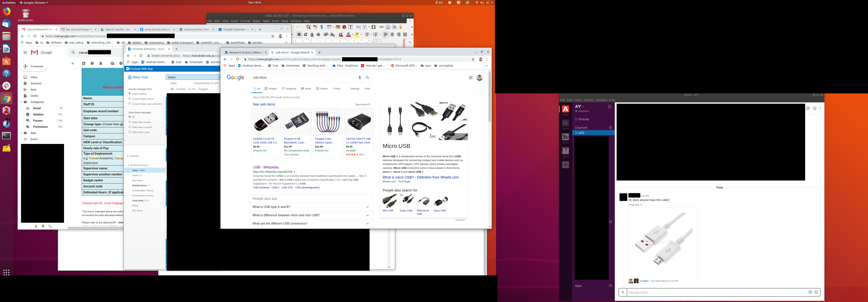Image resolution: width=868 pixels, height=302 pixels.
Task: Click the font color button in Writer
Action: point(348,35)
